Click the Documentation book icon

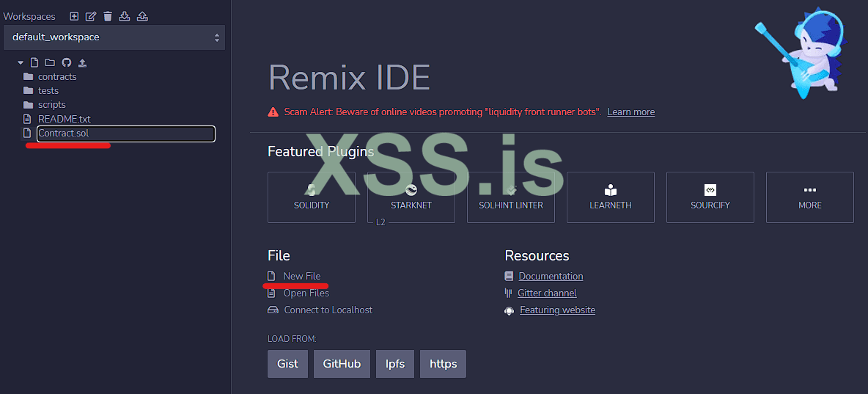point(510,276)
